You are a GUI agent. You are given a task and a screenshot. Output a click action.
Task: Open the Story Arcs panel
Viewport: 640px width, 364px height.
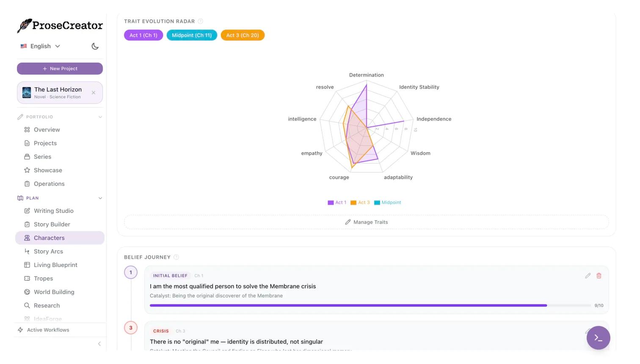point(48,251)
